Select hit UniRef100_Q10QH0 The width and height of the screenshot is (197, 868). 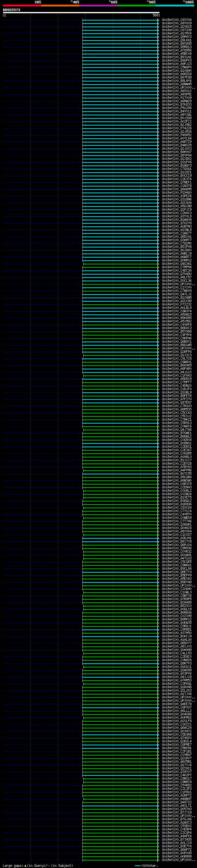pyautogui.click(x=177, y=71)
